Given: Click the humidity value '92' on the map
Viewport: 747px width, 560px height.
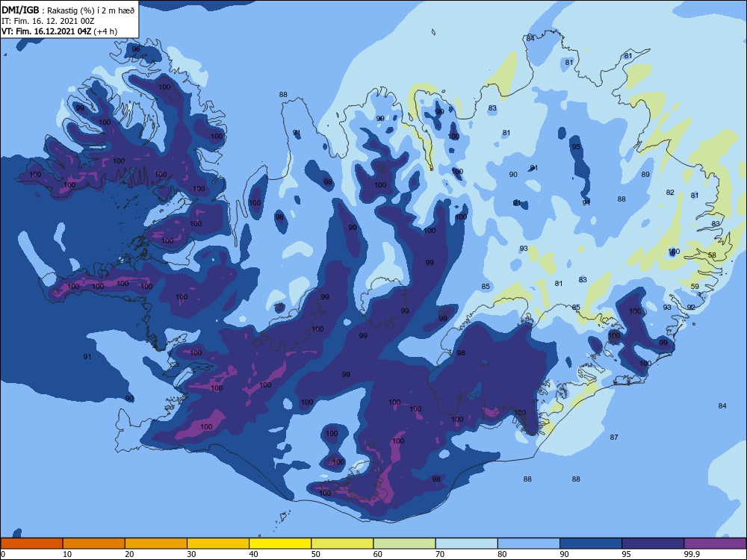Looking at the screenshot, I should [691, 307].
